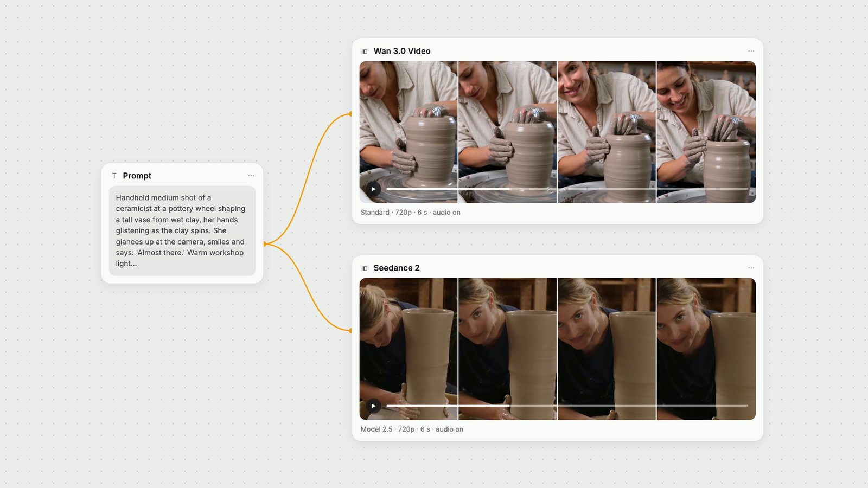Viewport: 868px width, 488px height.
Task: Click the Seedance 2 node type icon
Action: 365,268
